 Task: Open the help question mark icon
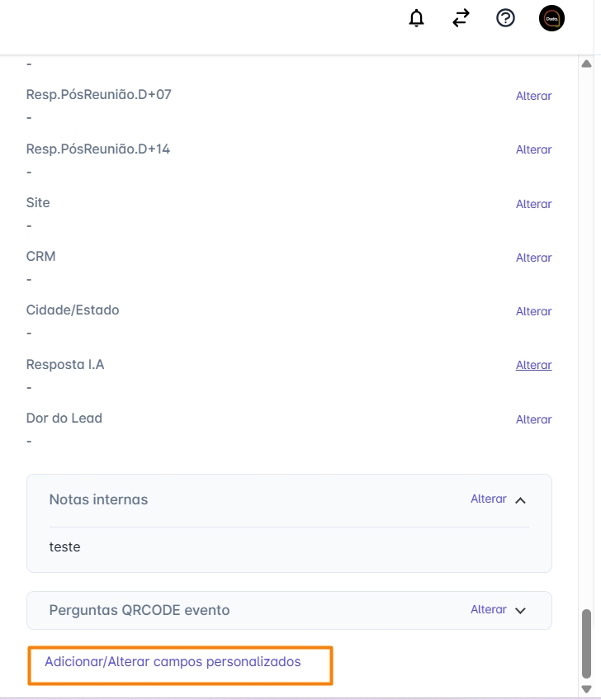(505, 18)
